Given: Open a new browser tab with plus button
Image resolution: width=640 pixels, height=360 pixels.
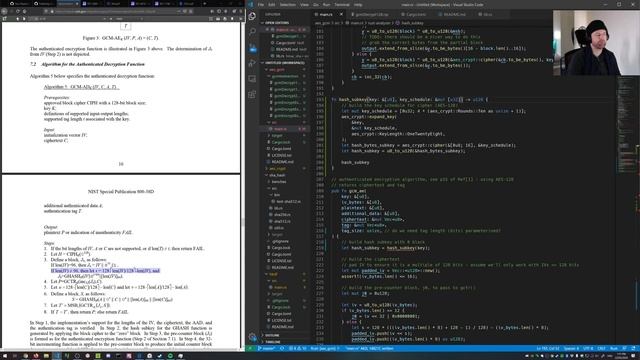Looking at the screenshot, I should (204, 4).
